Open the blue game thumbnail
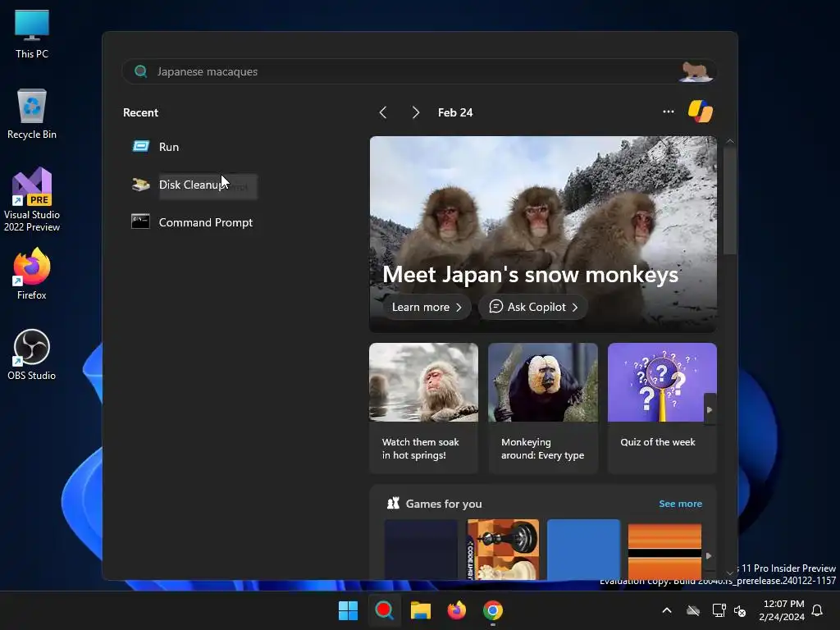Viewport: 840px width, 630px height. pyautogui.click(x=583, y=549)
